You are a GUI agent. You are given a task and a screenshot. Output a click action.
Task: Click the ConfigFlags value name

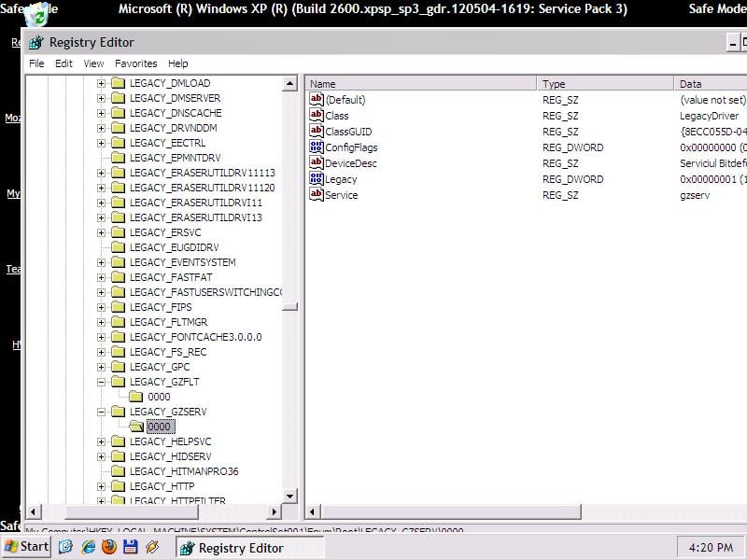click(x=351, y=147)
